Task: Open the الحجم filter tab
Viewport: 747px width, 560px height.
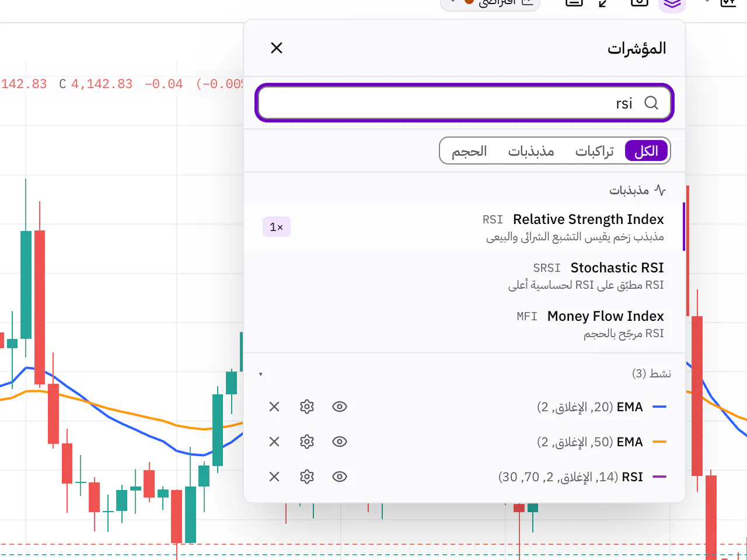Action: (x=469, y=151)
